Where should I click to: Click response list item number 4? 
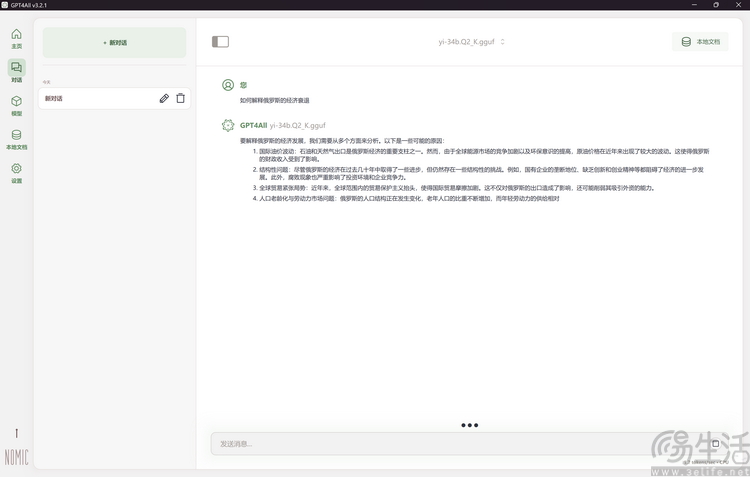(x=406, y=199)
